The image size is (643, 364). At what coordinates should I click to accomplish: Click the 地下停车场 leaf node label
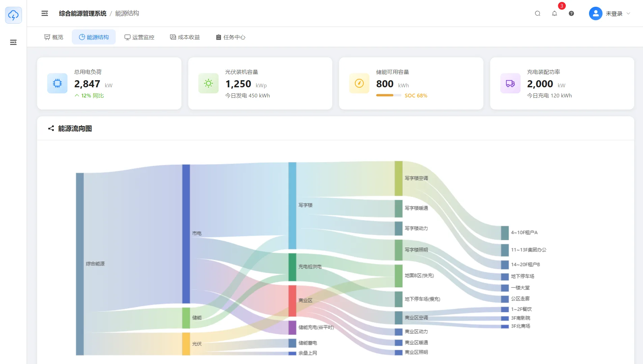pos(523,276)
